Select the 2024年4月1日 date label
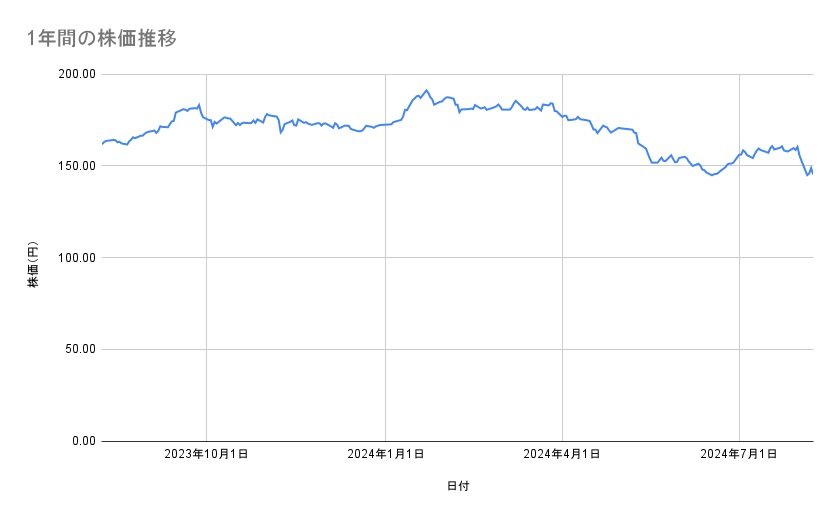 tap(562, 455)
